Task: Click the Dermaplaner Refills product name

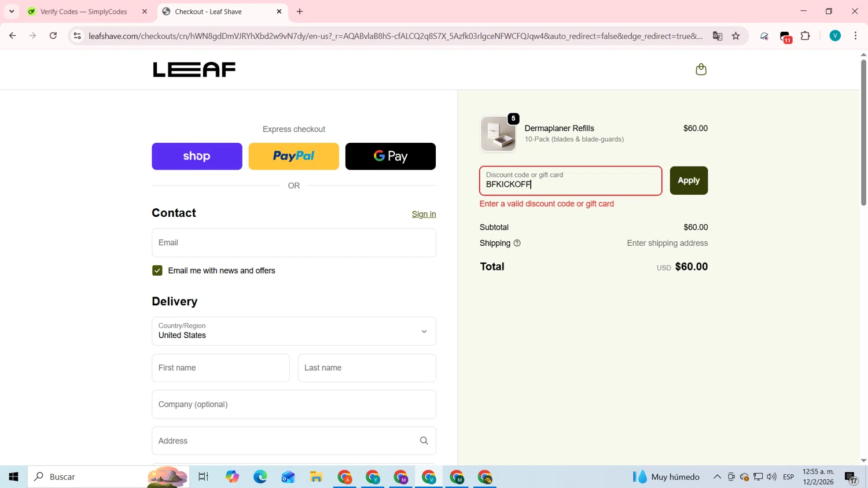Action: pyautogui.click(x=559, y=128)
